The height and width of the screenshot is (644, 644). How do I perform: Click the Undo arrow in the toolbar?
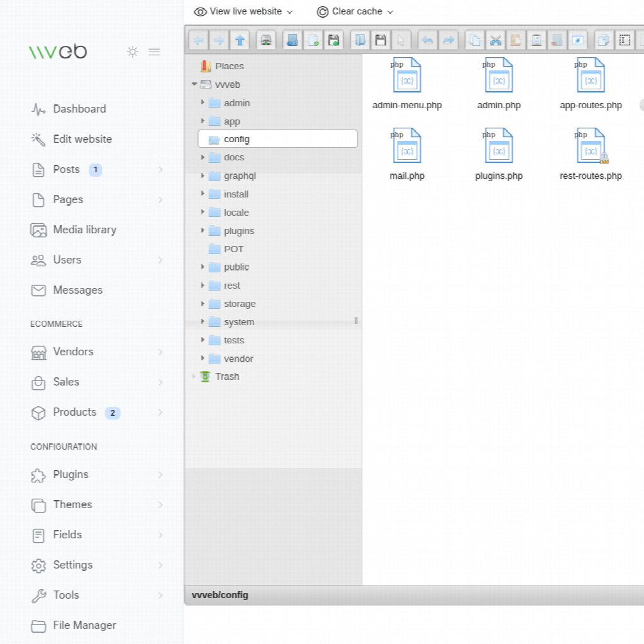coord(427,40)
